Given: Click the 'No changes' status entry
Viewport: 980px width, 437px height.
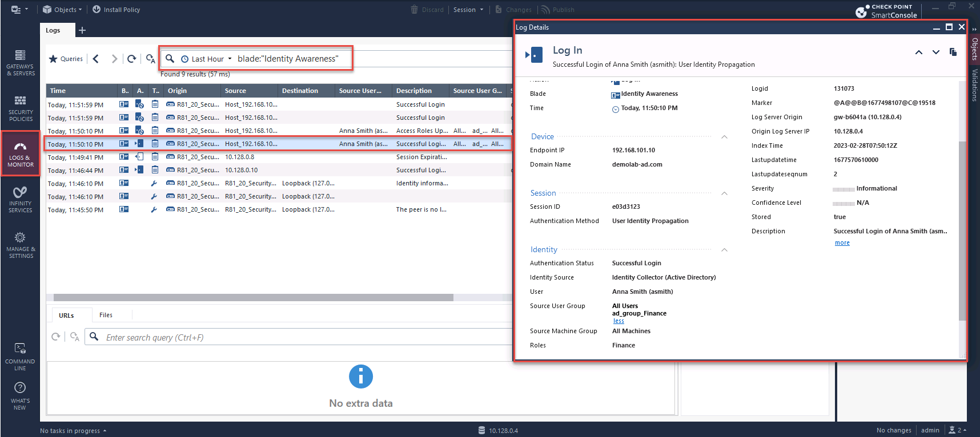Looking at the screenshot, I should pos(894,430).
